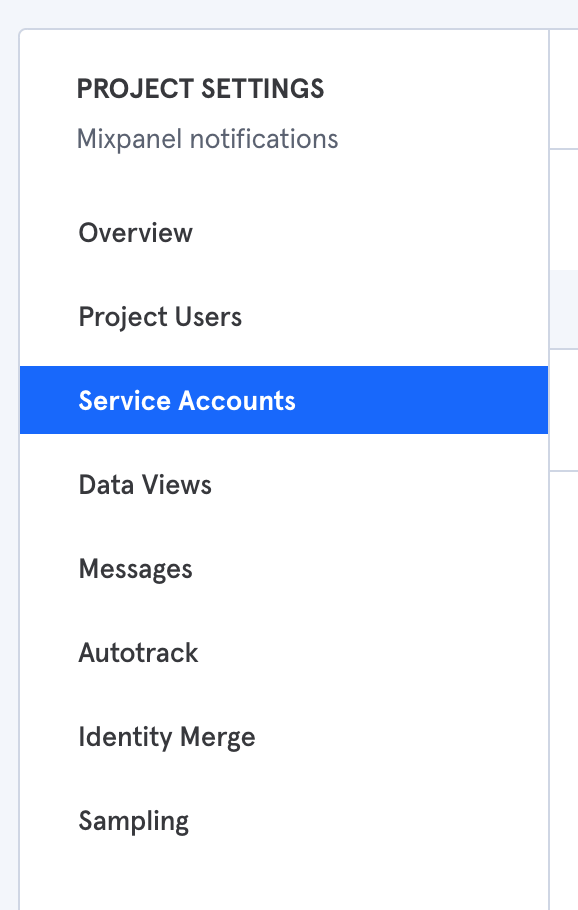Click the PROJECT SETTINGS heading
Viewport: 578px width, 910px height.
[200, 89]
